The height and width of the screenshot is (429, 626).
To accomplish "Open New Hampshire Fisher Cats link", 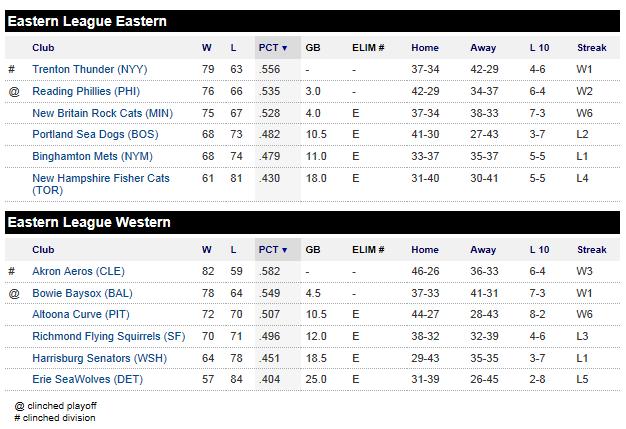I will click(100, 178).
